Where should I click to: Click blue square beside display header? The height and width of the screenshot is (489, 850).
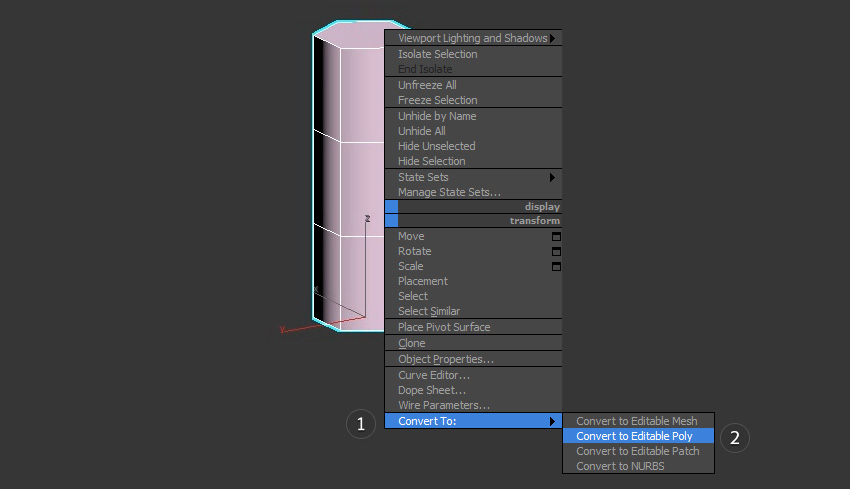[391, 206]
